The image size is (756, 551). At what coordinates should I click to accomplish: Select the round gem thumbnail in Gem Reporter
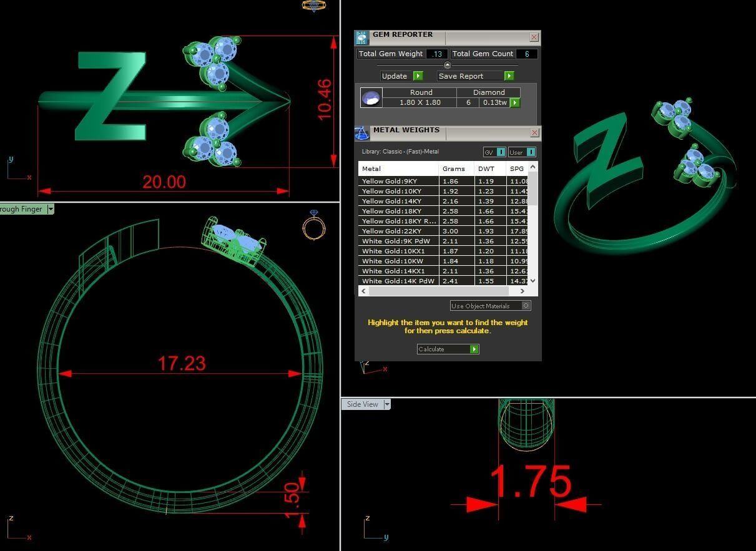click(x=371, y=98)
